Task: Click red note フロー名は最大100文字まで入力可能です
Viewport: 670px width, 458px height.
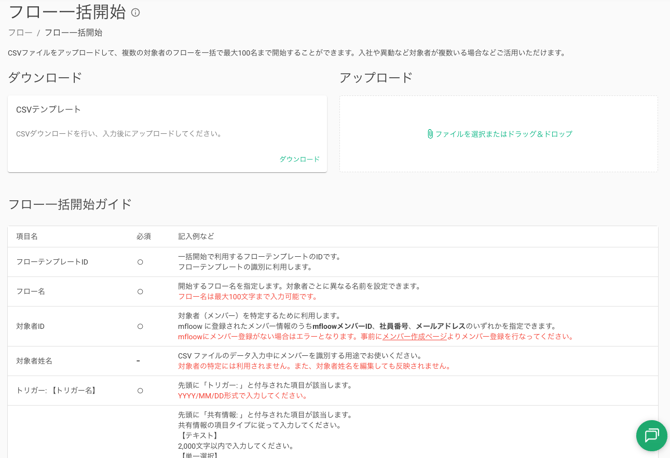Action: pyautogui.click(x=247, y=297)
